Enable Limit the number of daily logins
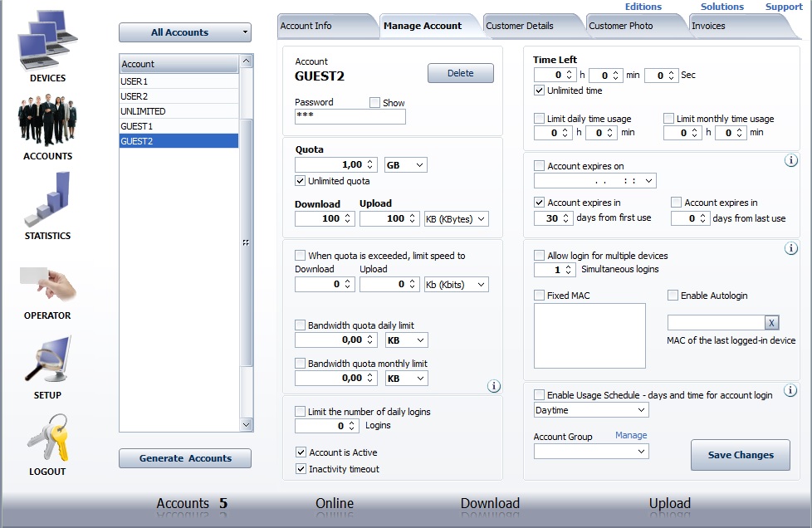The width and height of the screenshot is (812, 528). (300, 412)
